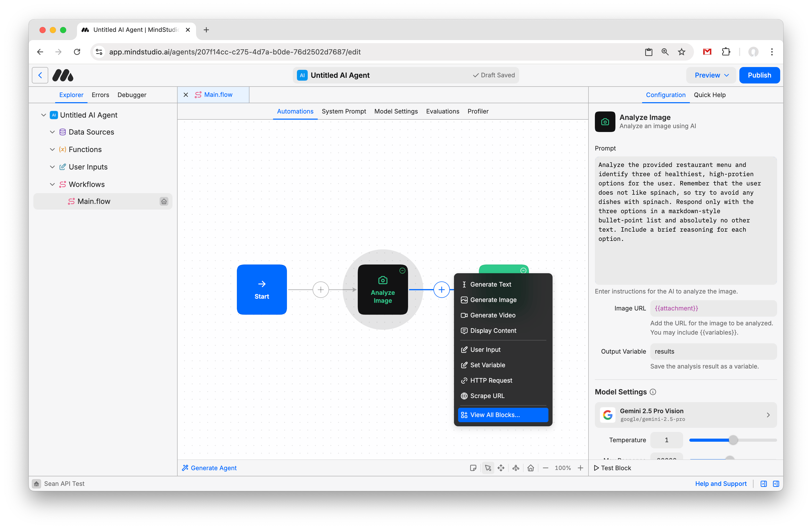Collapse the right Configuration panel with its icon

pos(776,484)
